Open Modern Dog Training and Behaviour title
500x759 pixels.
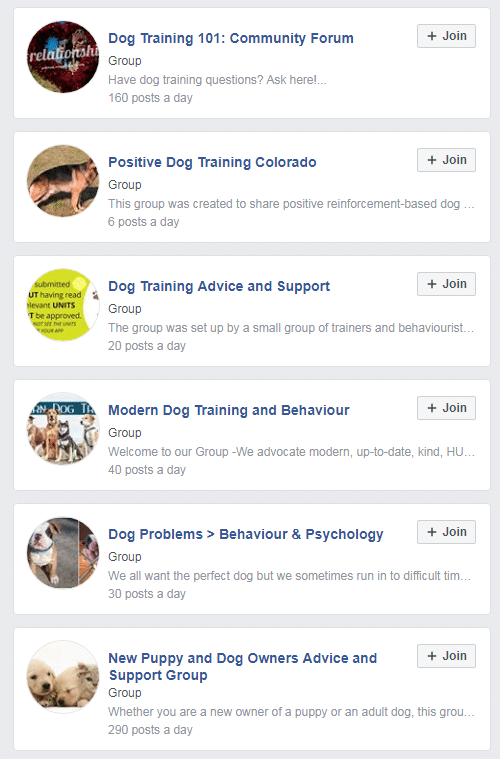pos(228,410)
